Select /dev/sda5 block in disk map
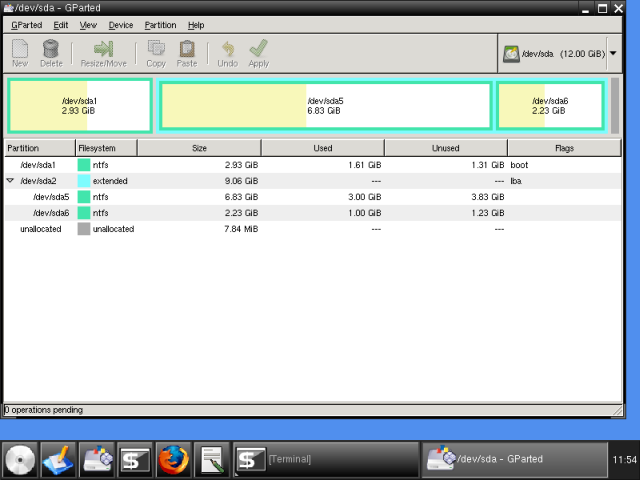The height and width of the screenshot is (480, 640). pos(325,106)
